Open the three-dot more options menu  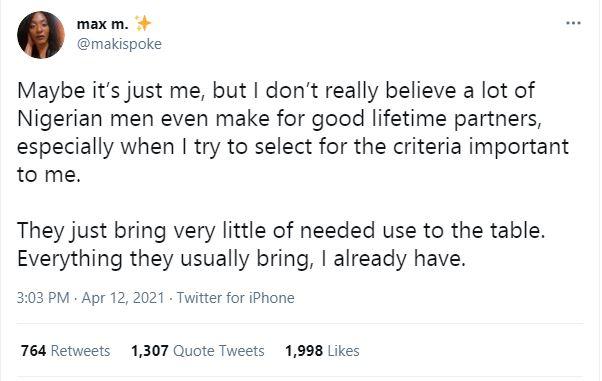pyautogui.click(x=573, y=23)
